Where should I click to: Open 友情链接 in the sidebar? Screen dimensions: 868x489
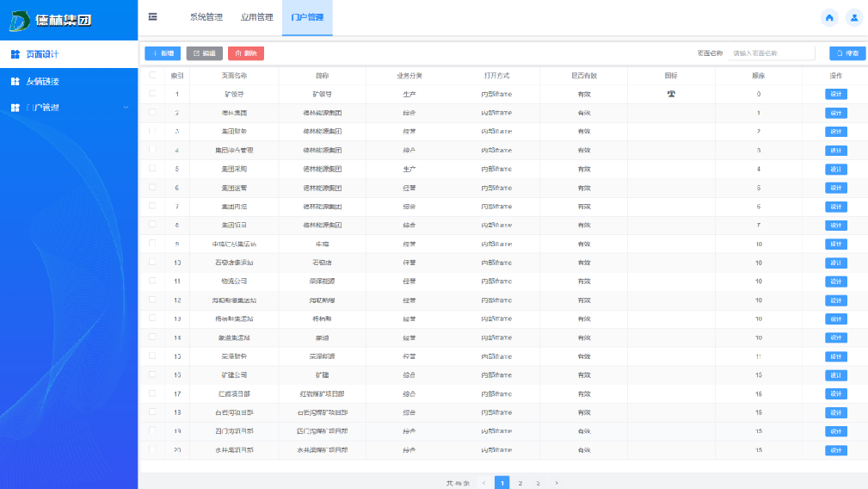pos(69,82)
